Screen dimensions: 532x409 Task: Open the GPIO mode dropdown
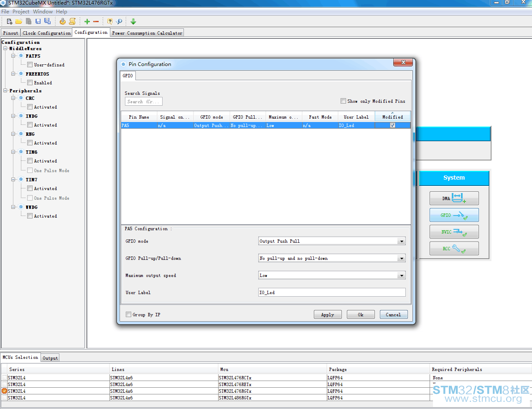point(402,241)
